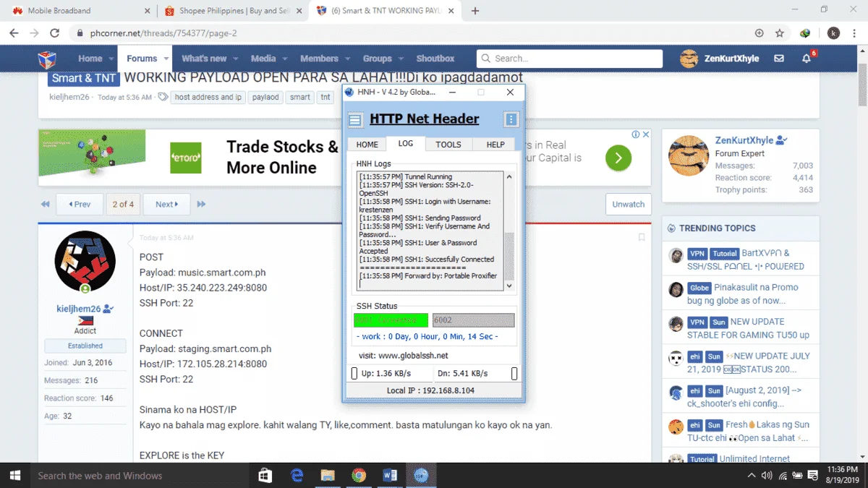Screen dimensions: 868x488
Task: Open 'NEW UPDATE STABLE FOR GAMING' topic
Action: [x=749, y=328]
